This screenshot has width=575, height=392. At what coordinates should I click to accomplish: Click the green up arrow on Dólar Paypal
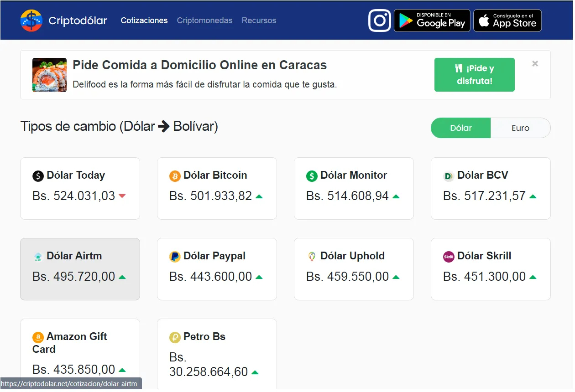point(259,277)
